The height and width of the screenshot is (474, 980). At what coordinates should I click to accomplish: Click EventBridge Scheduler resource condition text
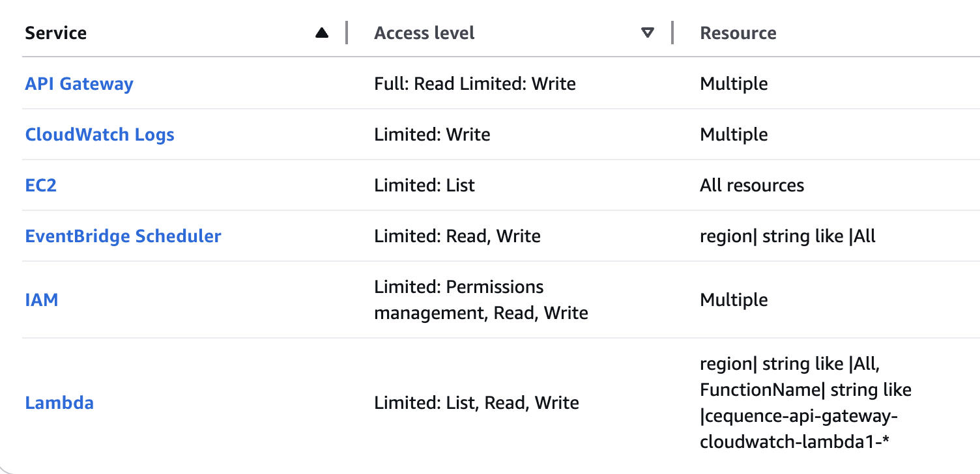[x=788, y=236]
